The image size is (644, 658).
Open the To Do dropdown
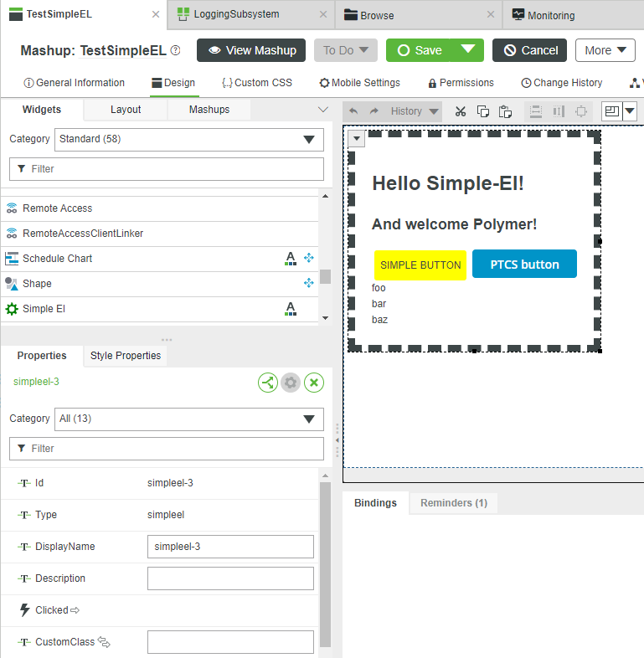pyautogui.click(x=346, y=50)
